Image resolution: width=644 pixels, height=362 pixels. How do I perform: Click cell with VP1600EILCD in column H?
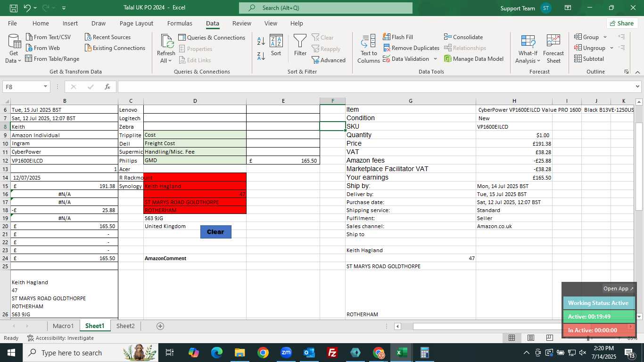514,126
